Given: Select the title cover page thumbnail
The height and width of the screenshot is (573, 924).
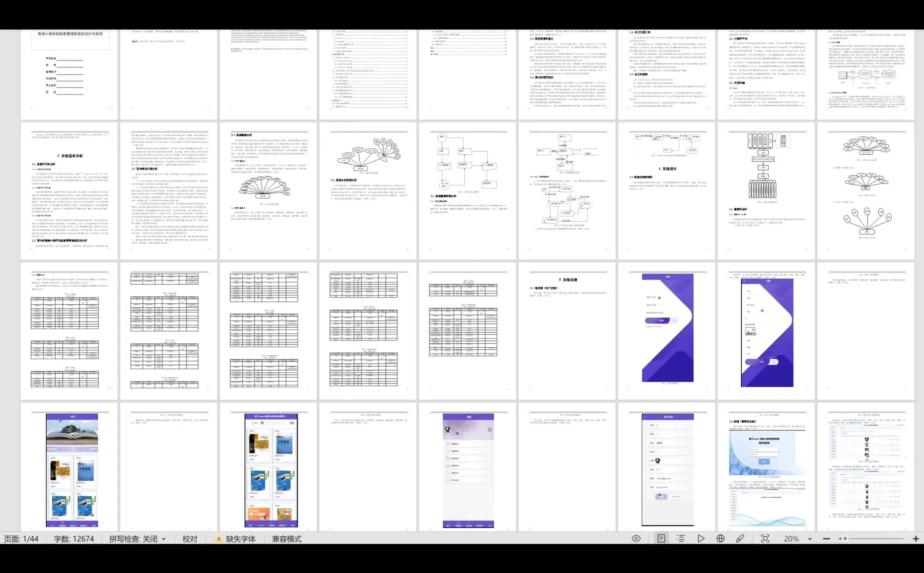Looking at the screenshot, I should (70, 74).
